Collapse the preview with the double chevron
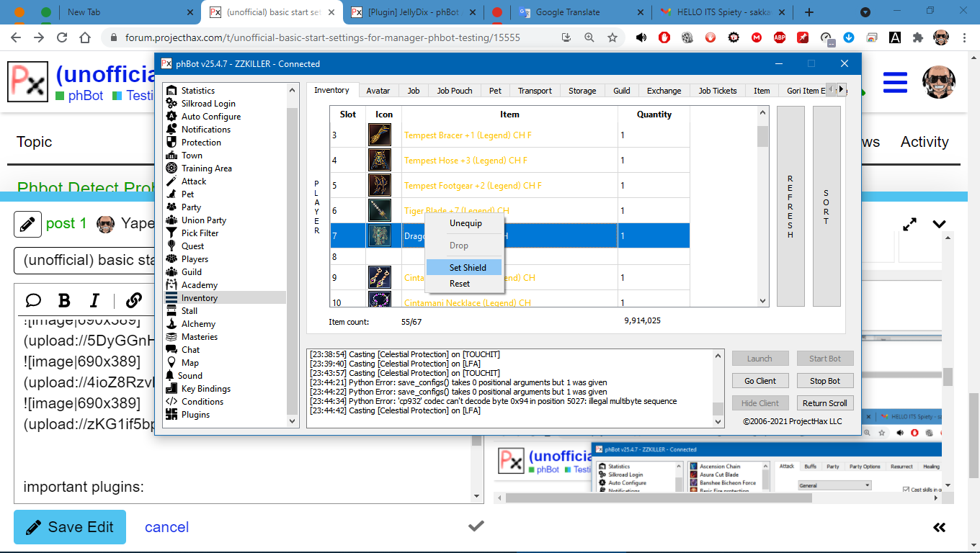This screenshot has width=980, height=553. coord(939,527)
